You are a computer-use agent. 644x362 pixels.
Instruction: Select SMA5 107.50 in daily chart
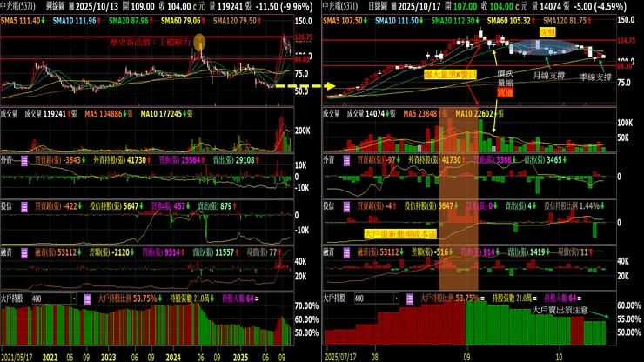(345, 20)
